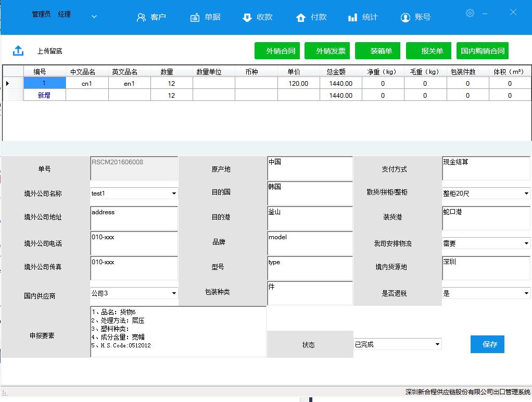Generate the 外销合同 document

tap(278, 51)
